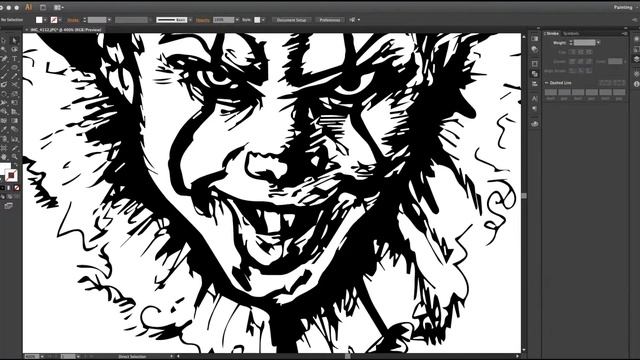Open the stroke weight dropdown in control bar
640x360 pixels.
coord(109,20)
